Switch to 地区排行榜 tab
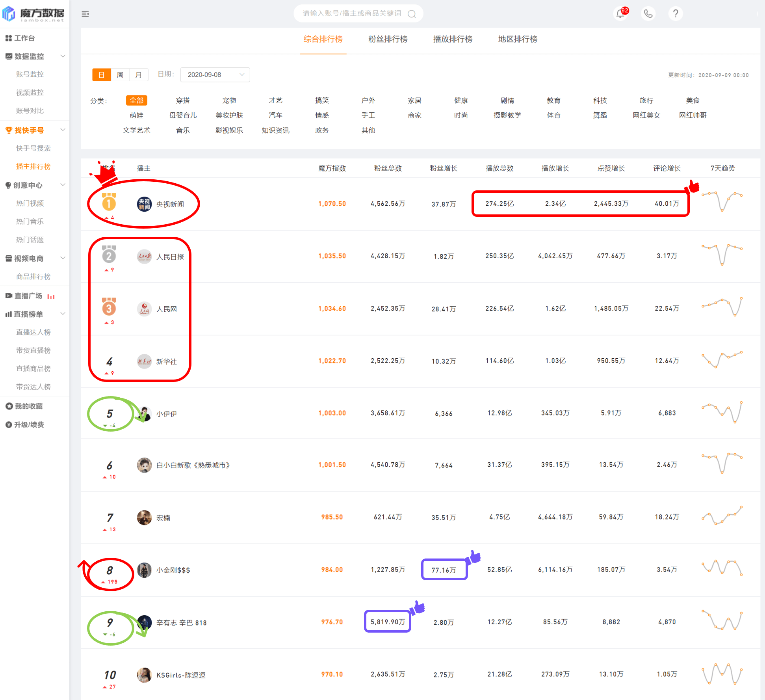Viewport: 765px width, 700px height. (x=517, y=39)
